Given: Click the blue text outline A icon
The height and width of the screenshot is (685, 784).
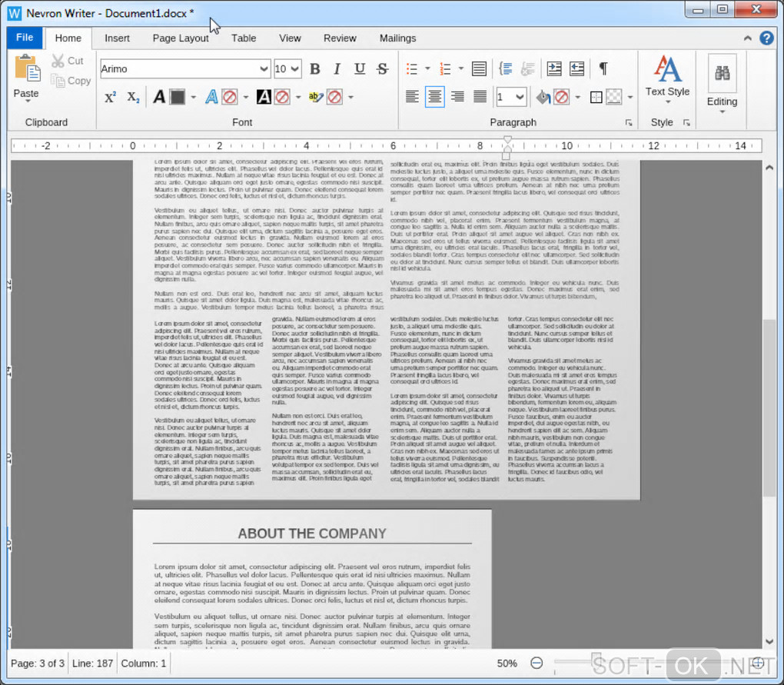Looking at the screenshot, I should (211, 97).
